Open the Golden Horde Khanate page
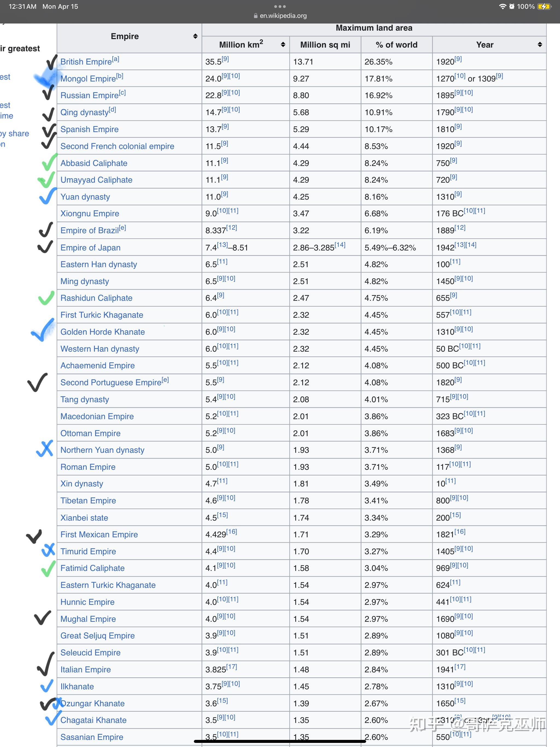 click(x=103, y=332)
